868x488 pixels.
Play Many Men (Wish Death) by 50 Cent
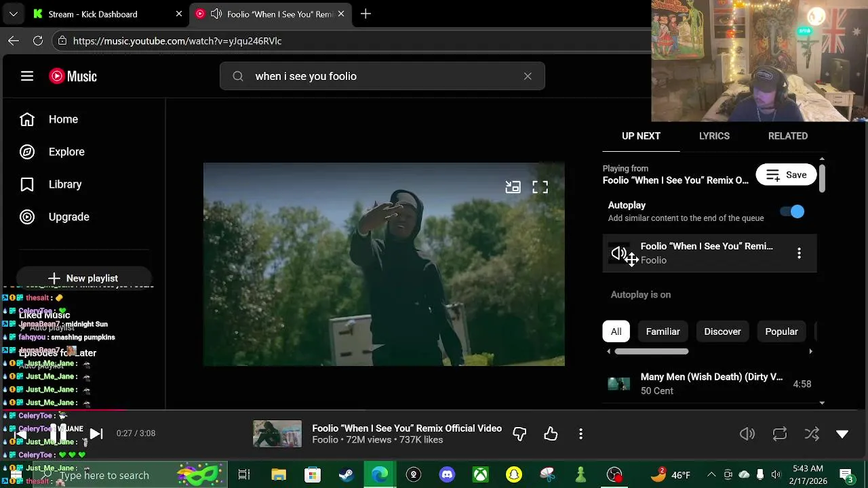pos(709,384)
